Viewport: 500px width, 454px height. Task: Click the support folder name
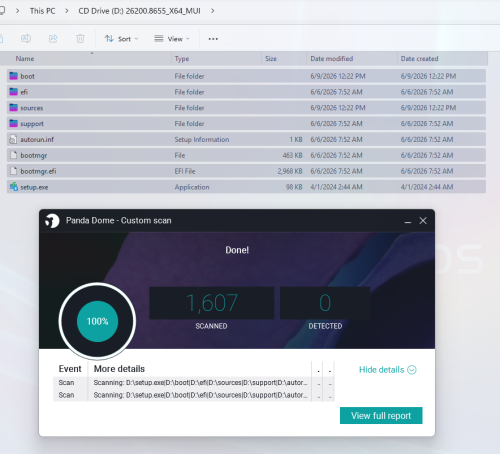point(32,124)
